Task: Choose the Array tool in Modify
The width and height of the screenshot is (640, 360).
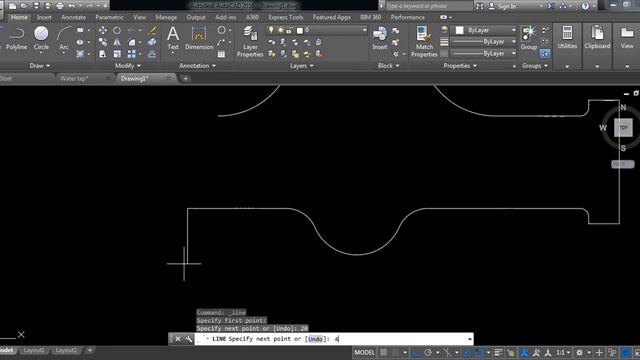Action: click(131, 54)
